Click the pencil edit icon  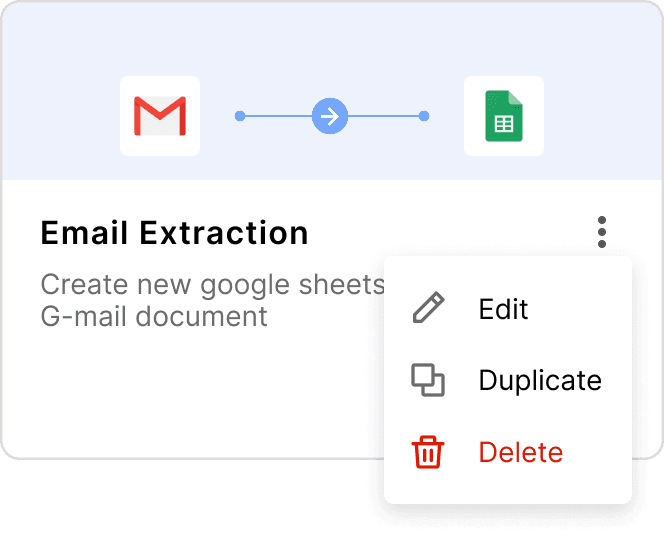428,308
